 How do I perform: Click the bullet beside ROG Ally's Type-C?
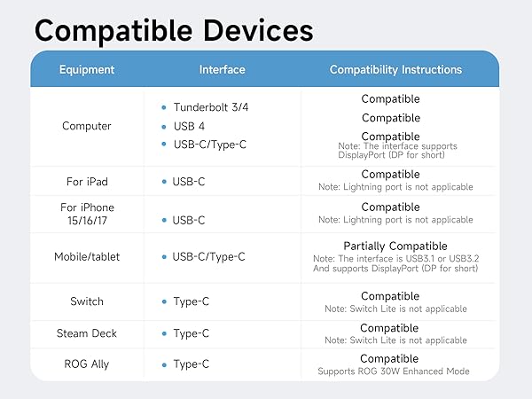(164, 365)
